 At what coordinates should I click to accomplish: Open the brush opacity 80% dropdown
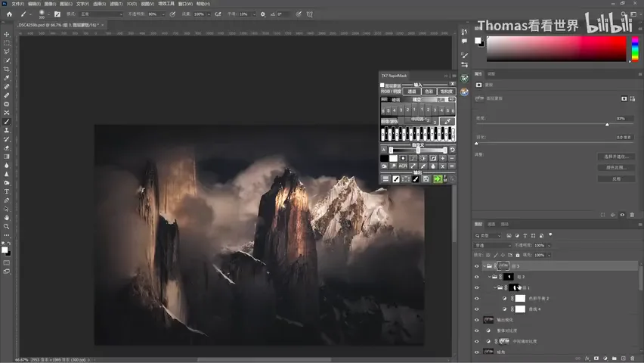tap(163, 14)
